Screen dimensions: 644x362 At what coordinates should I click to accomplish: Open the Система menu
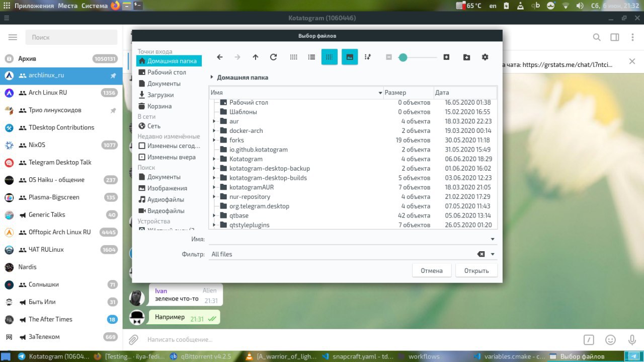(95, 6)
